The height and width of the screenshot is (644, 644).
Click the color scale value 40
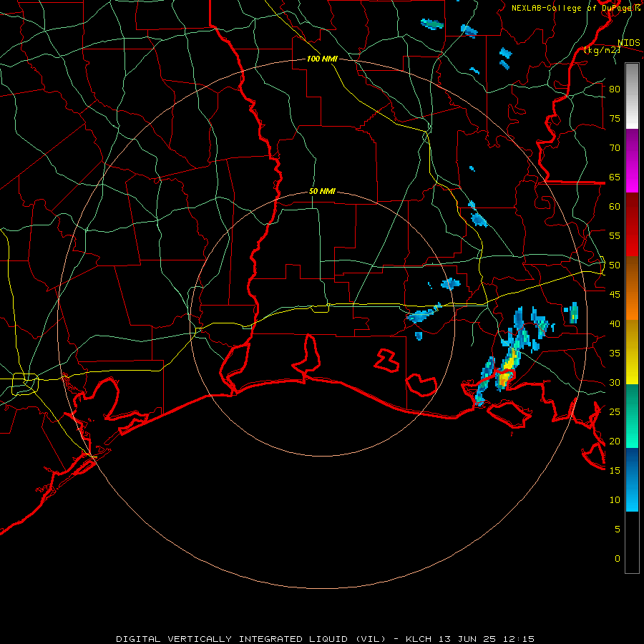pyautogui.click(x=615, y=323)
